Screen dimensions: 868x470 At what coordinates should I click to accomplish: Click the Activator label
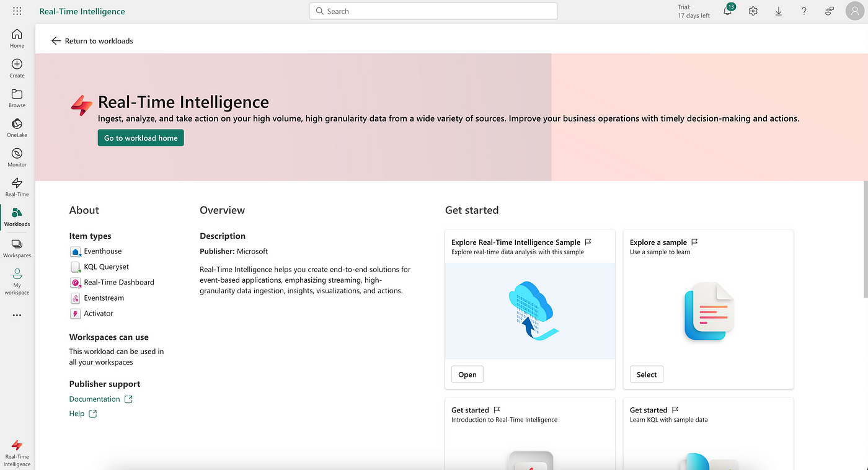(99, 313)
